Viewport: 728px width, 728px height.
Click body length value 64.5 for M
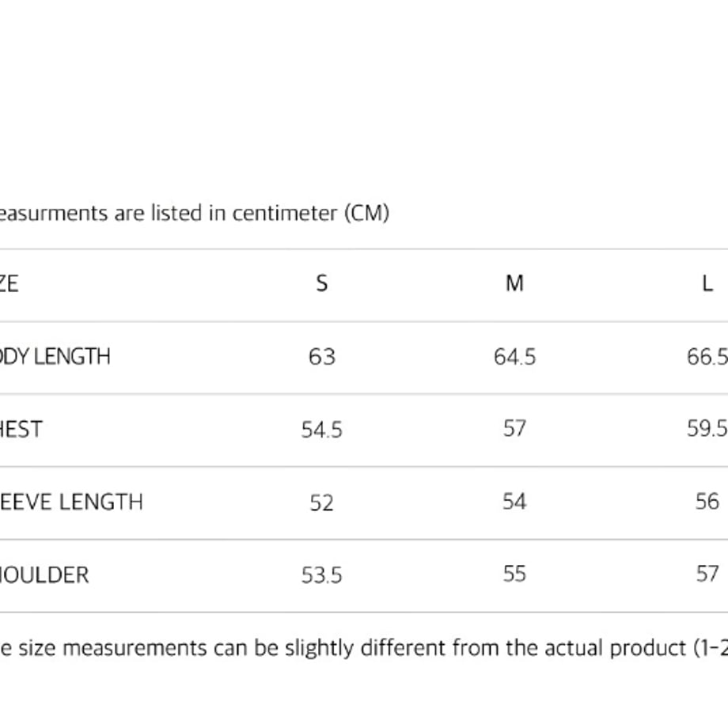[514, 357]
